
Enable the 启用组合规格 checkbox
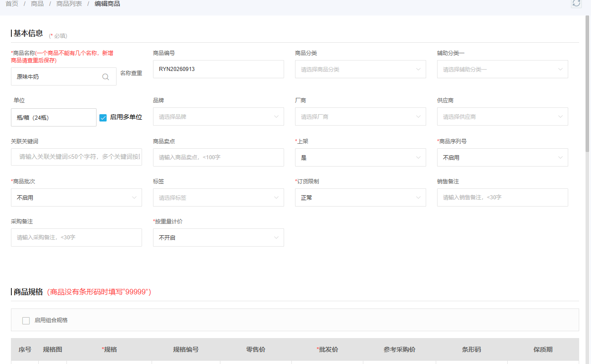point(26,320)
